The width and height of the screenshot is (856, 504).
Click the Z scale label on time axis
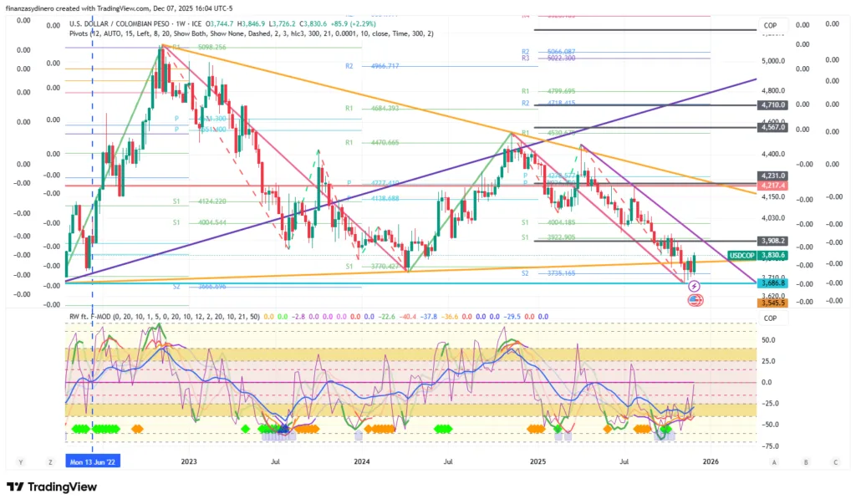[50, 461]
